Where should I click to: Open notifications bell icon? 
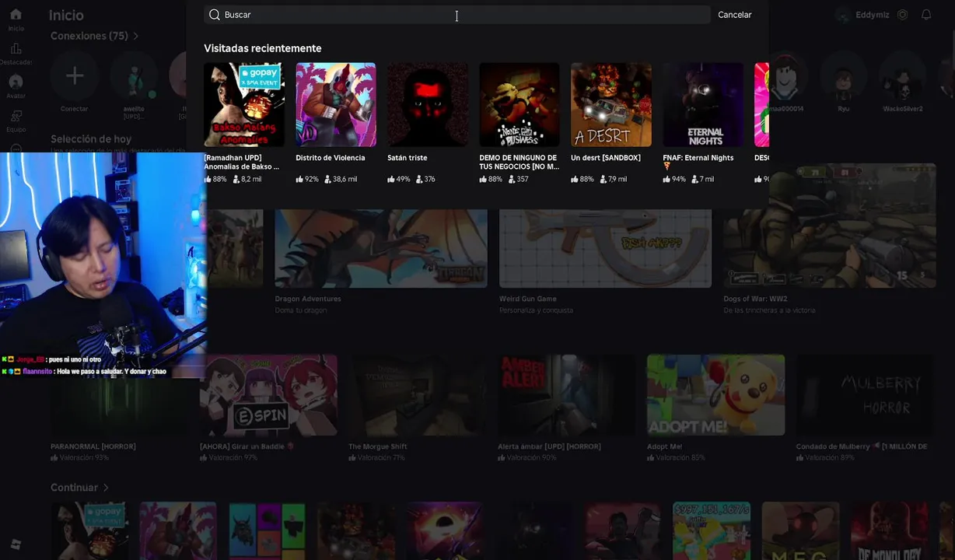(x=926, y=15)
